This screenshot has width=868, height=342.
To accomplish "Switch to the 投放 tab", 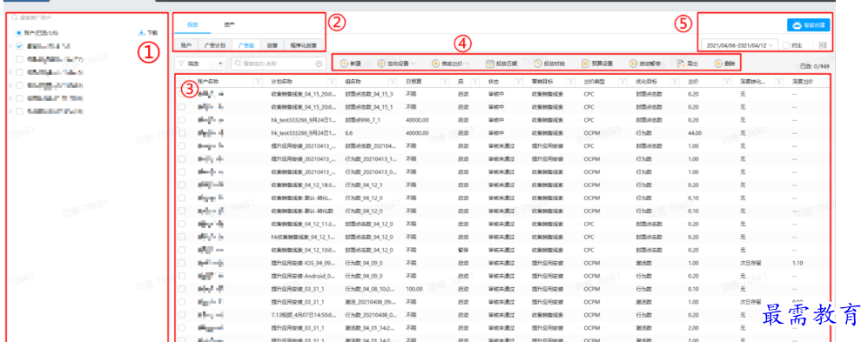I will point(192,25).
